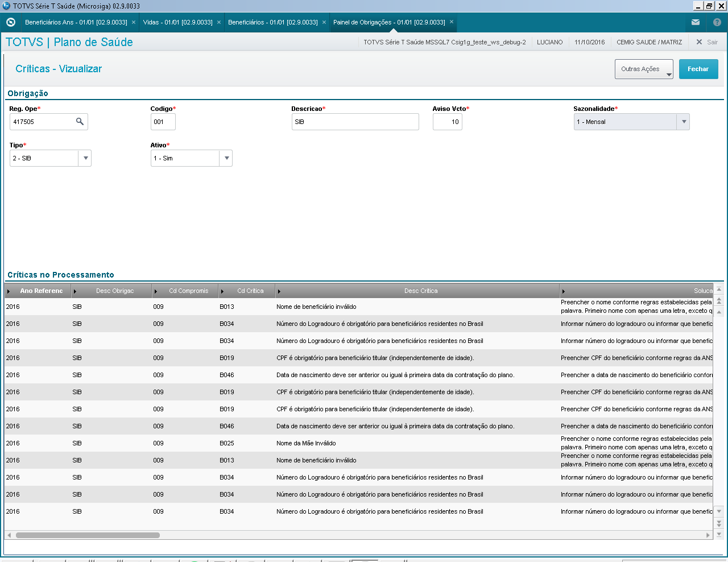Click the horizontal scrollbar left arrow

(x=9, y=535)
